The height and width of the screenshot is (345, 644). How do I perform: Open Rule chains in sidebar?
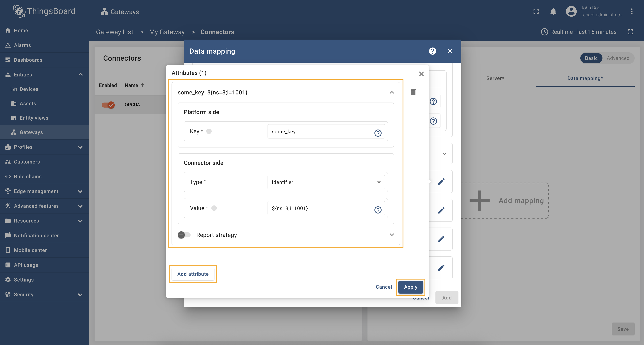pyautogui.click(x=28, y=176)
